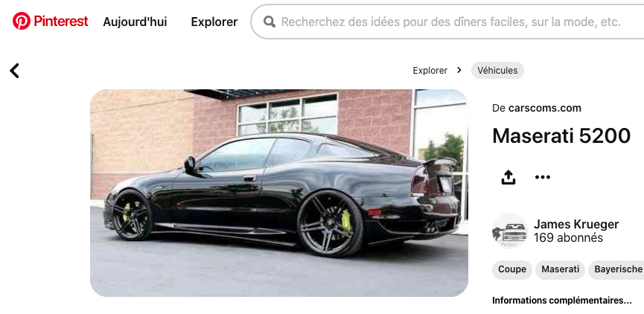Viewport: 644px width, 314px height.
Task: Select the Maserati tag chip
Action: [x=560, y=269]
